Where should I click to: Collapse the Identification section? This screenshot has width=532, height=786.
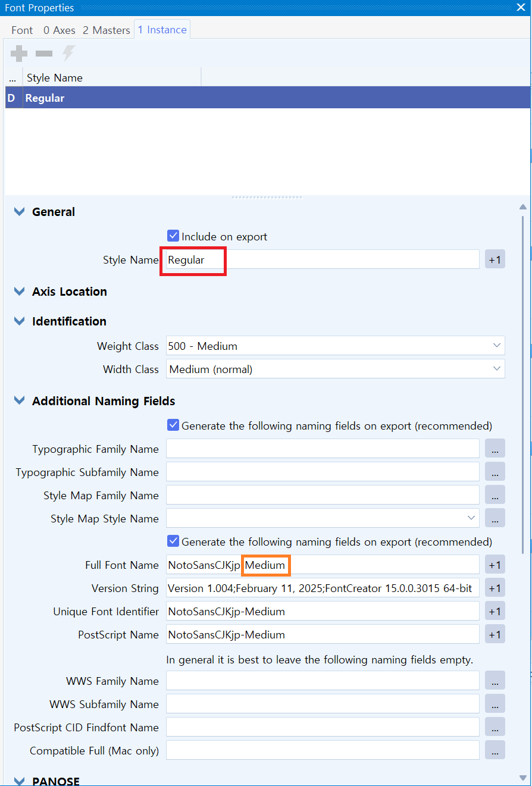click(x=20, y=321)
